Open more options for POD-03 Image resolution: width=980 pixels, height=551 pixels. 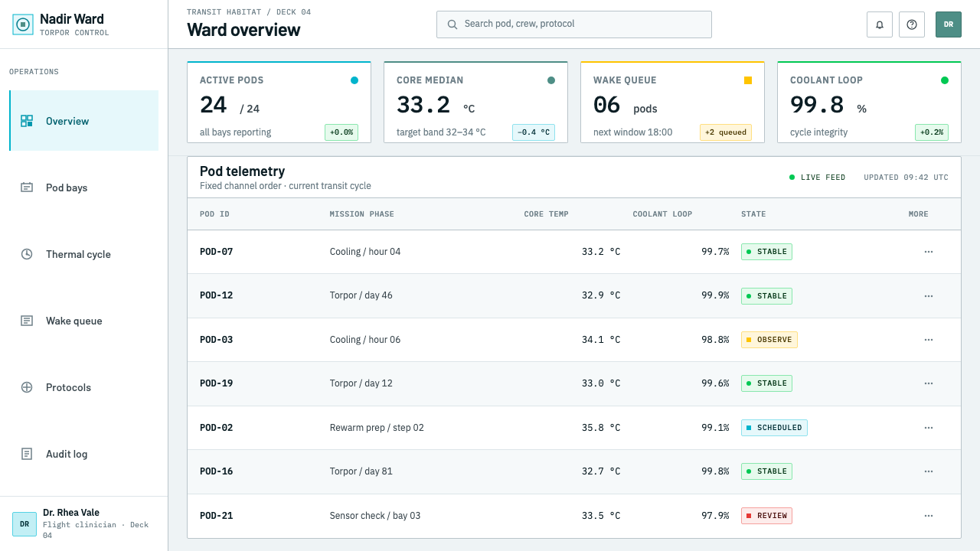click(929, 340)
